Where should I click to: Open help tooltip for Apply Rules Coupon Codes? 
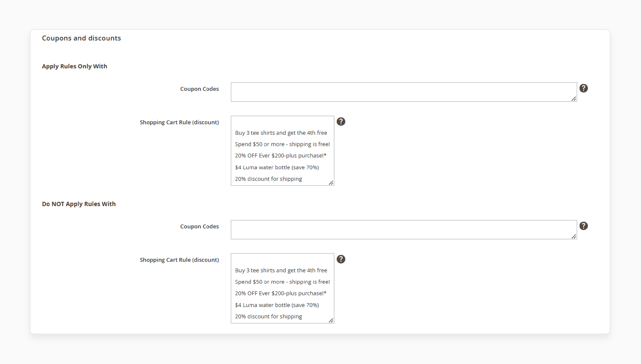[584, 88]
